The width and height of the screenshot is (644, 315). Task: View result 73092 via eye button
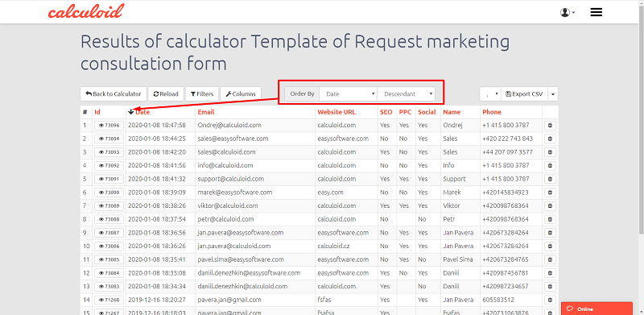click(109, 166)
